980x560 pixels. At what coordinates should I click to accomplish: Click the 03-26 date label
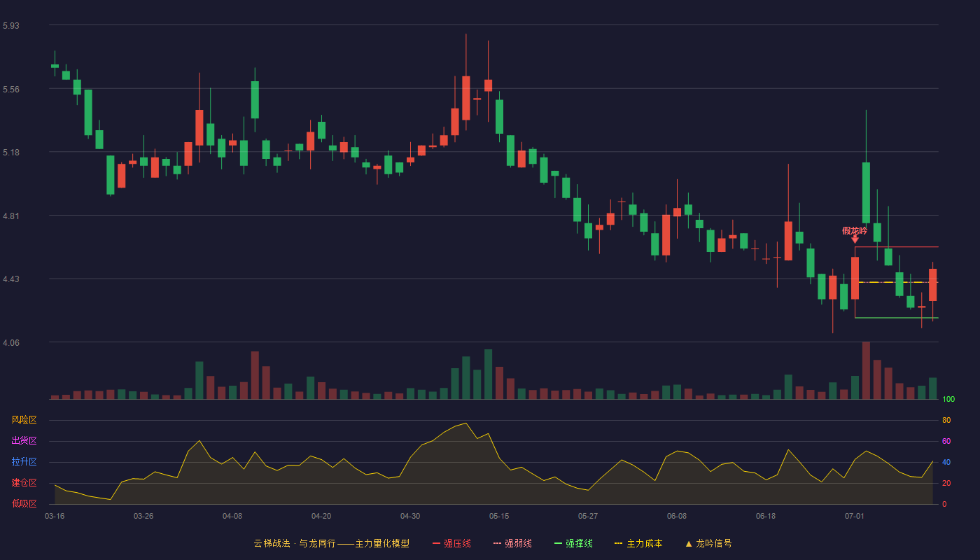143,516
